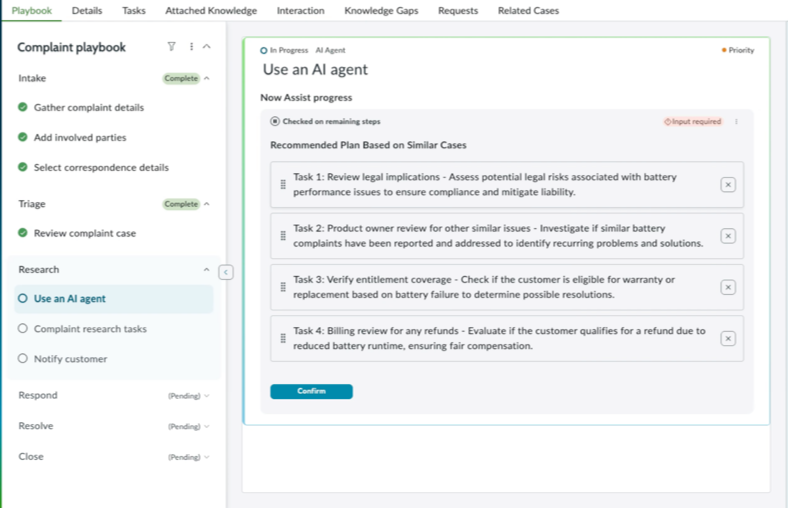This screenshot has width=788, height=508.
Task: Expand the Resolve pending stage
Action: click(x=207, y=427)
